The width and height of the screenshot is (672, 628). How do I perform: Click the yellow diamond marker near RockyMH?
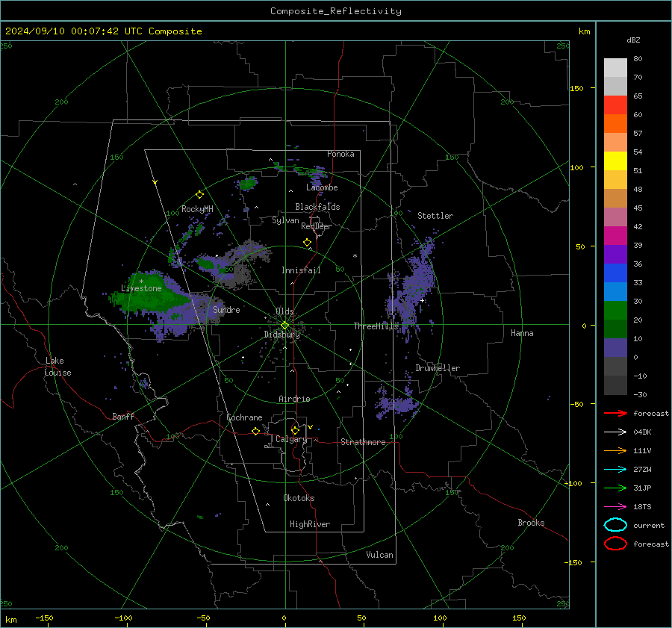[x=199, y=195]
